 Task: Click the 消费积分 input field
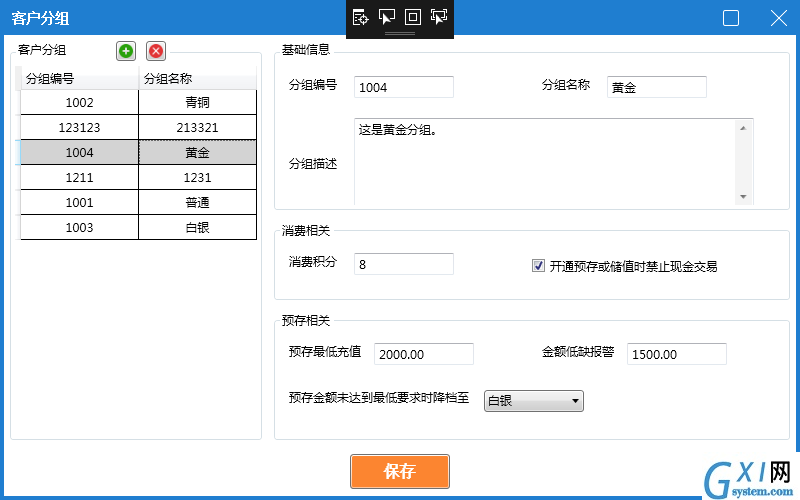(x=404, y=264)
